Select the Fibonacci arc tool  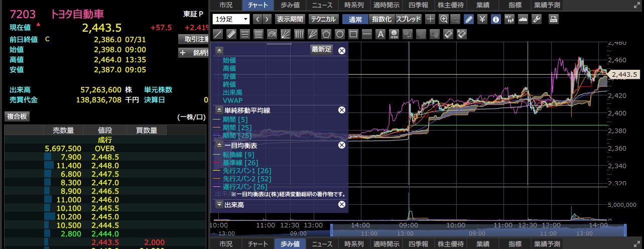click(272, 35)
